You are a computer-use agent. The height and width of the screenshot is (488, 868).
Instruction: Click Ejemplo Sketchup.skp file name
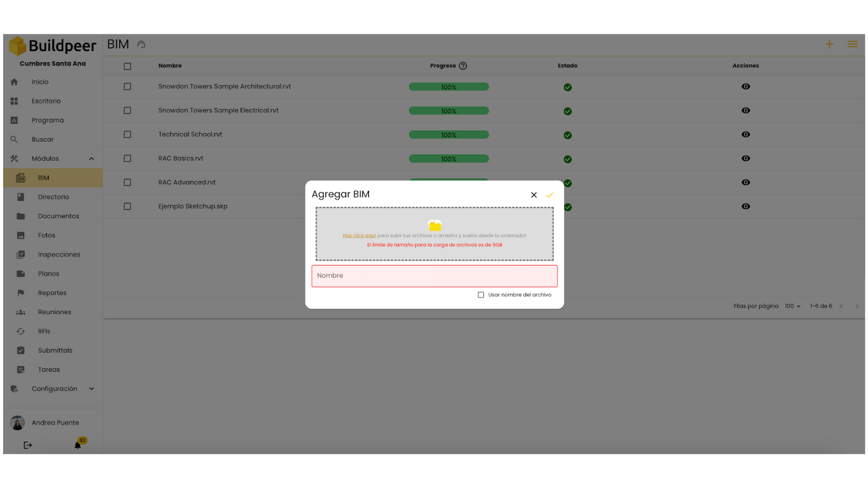pyautogui.click(x=193, y=207)
